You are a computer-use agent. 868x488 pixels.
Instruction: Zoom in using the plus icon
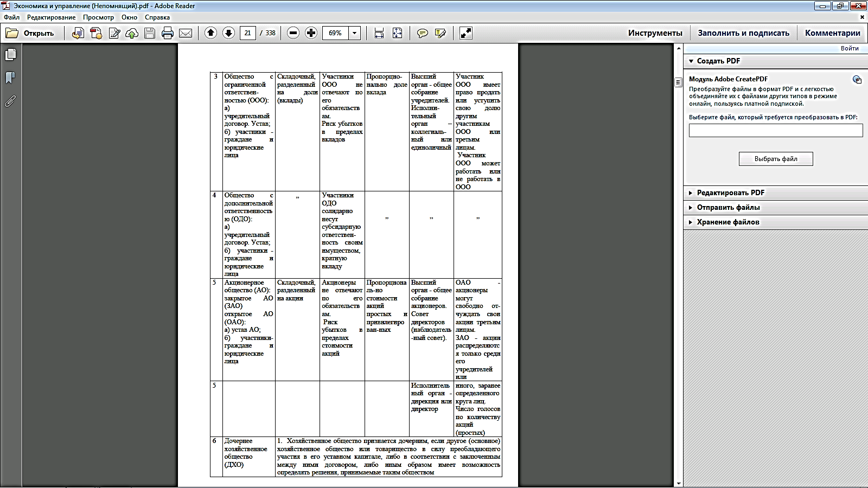click(311, 33)
